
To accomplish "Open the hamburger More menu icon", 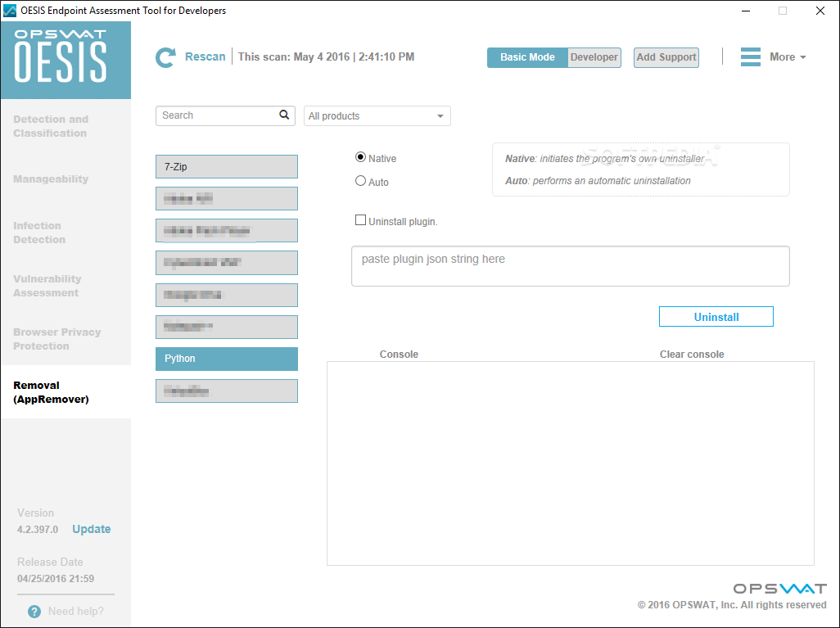I will click(x=751, y=56).
